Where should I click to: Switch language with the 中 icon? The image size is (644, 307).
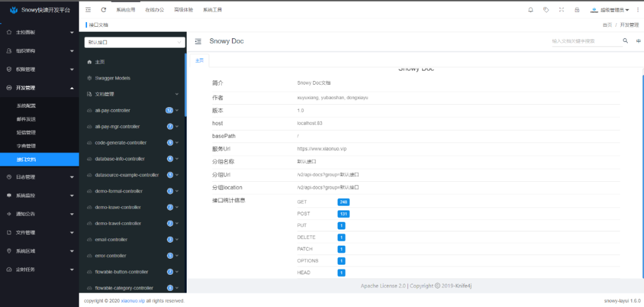coord(638,41)
